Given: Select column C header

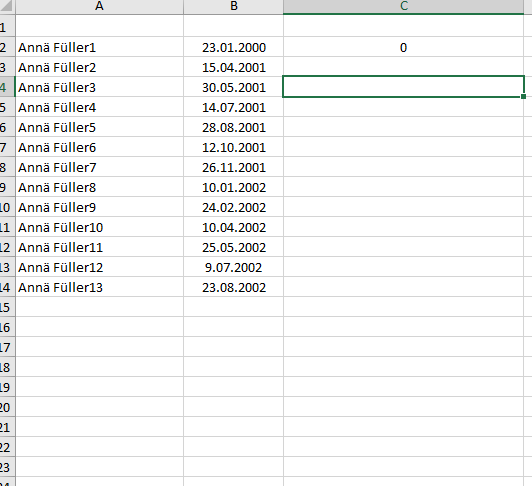Looking at the screenshot, I should coord(403,6).
